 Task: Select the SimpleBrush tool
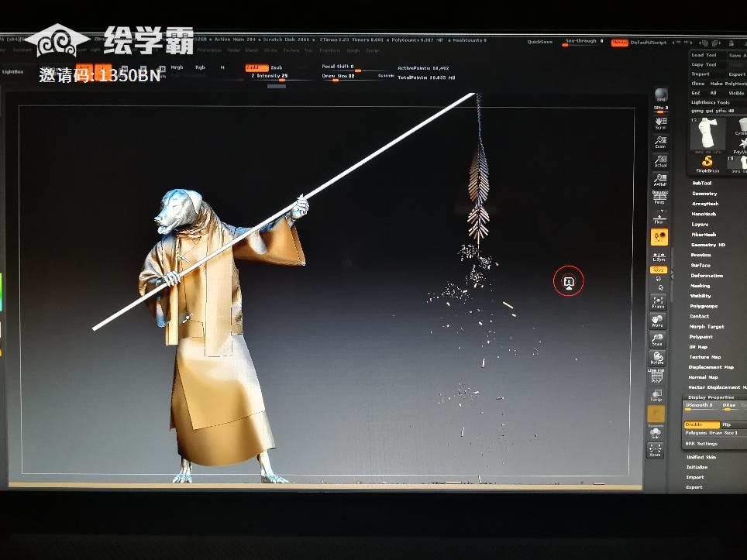point(707,163)
